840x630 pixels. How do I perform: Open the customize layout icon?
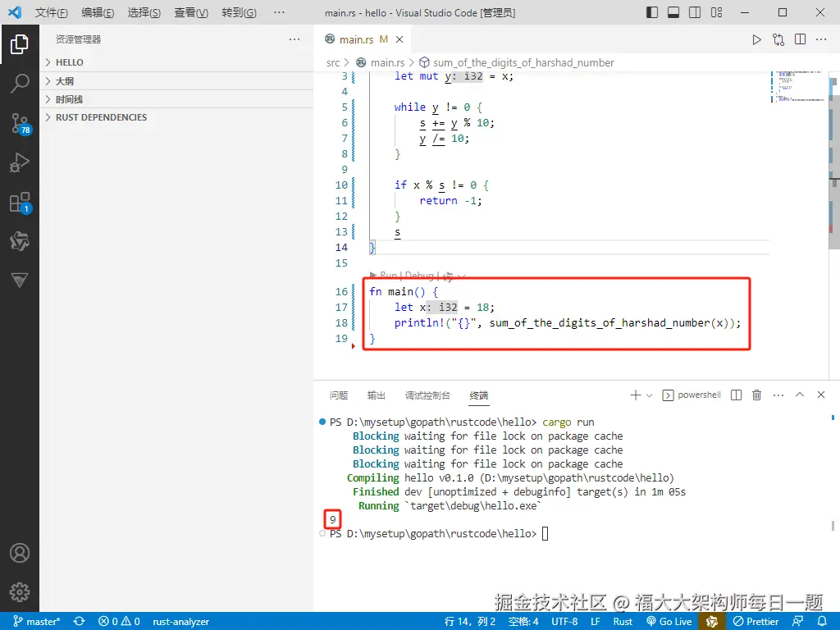pos(717,12)
